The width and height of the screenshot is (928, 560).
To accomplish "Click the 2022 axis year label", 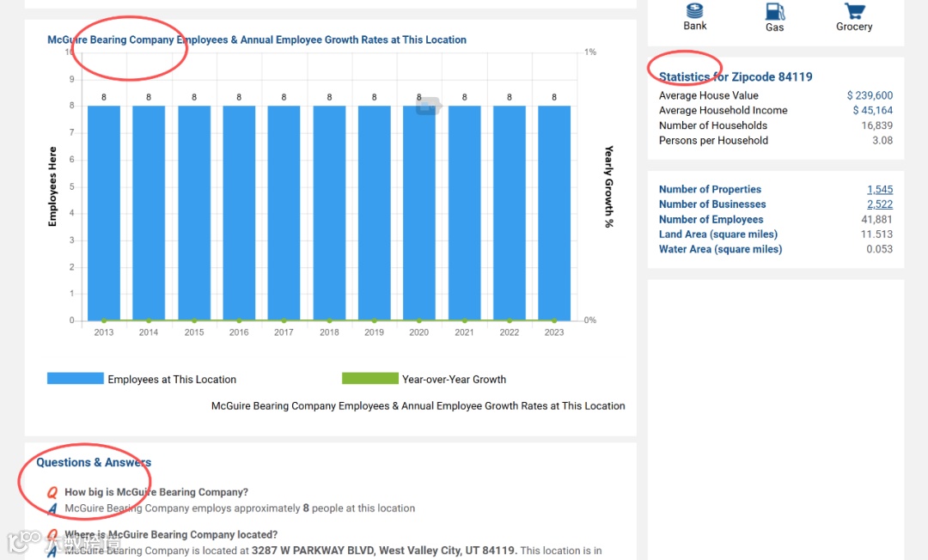I will click(509, 332).
